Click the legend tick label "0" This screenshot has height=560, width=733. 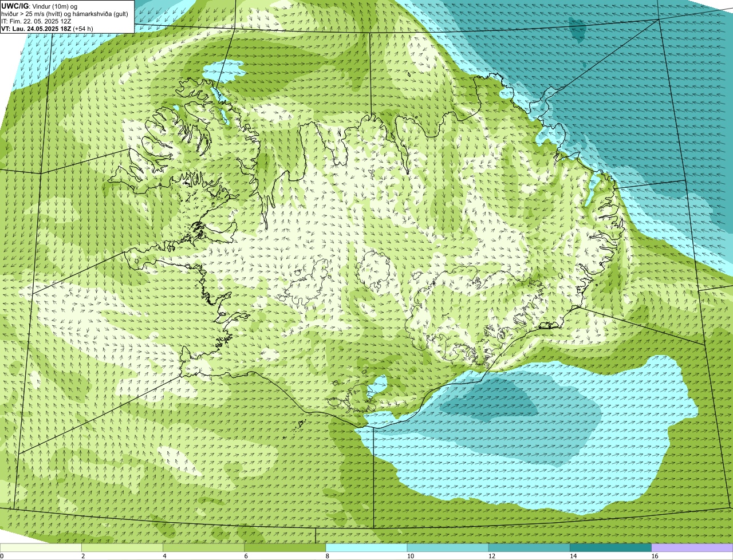pos(2,556)
